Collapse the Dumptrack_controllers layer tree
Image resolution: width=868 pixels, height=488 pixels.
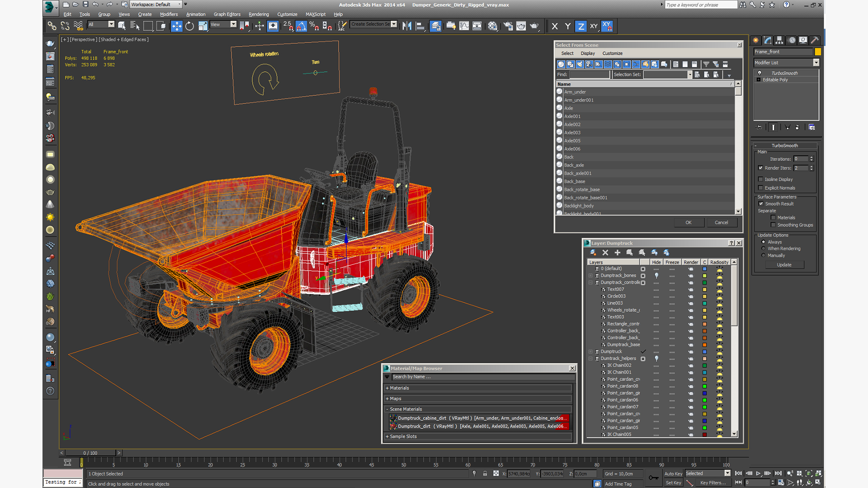(590, 283)
